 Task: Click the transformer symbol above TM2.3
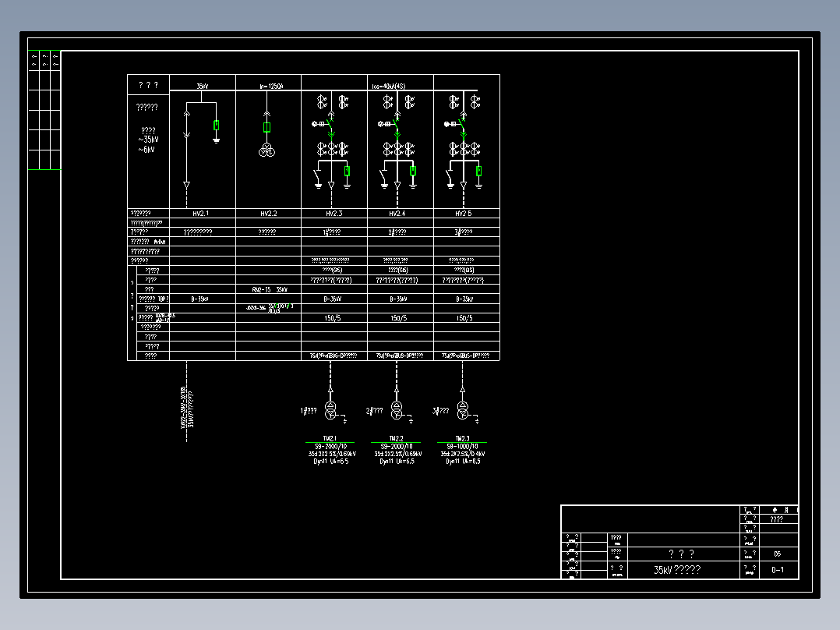462,410
